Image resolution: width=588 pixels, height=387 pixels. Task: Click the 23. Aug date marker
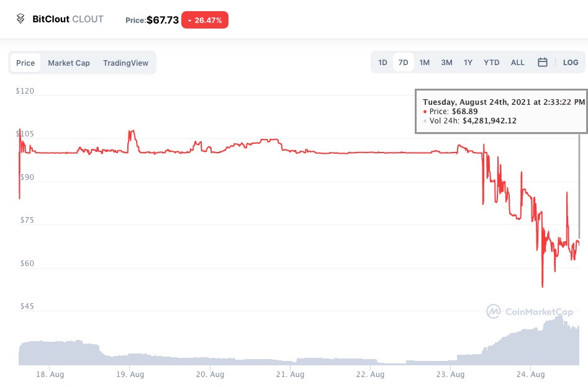pyautogui.click(x=450, y=375)
